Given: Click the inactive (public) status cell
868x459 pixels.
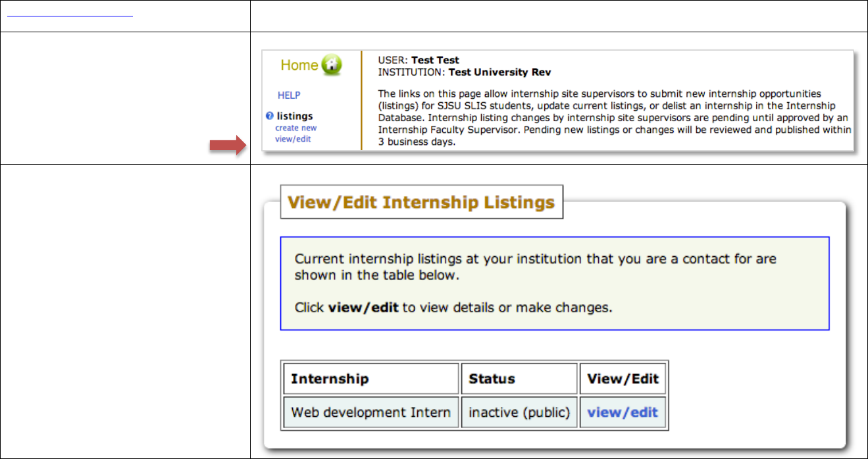Looking at the screenshot, I should [519, 413].
